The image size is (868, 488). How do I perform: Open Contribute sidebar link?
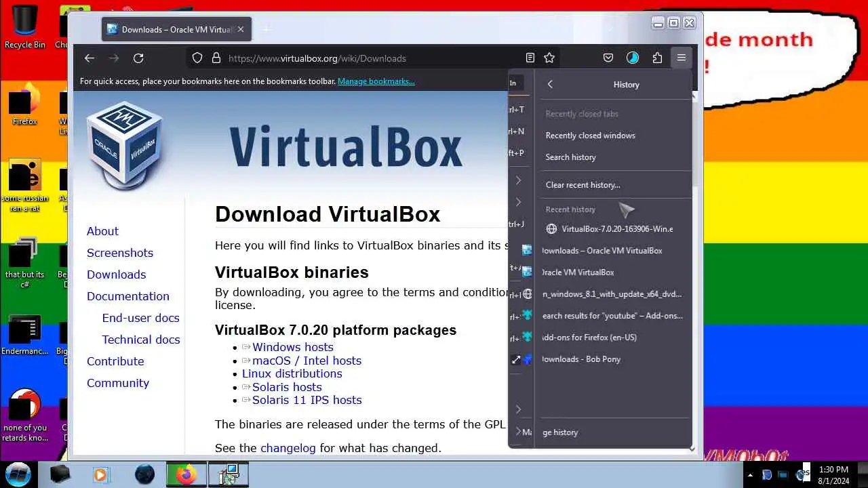pos(115,361)
